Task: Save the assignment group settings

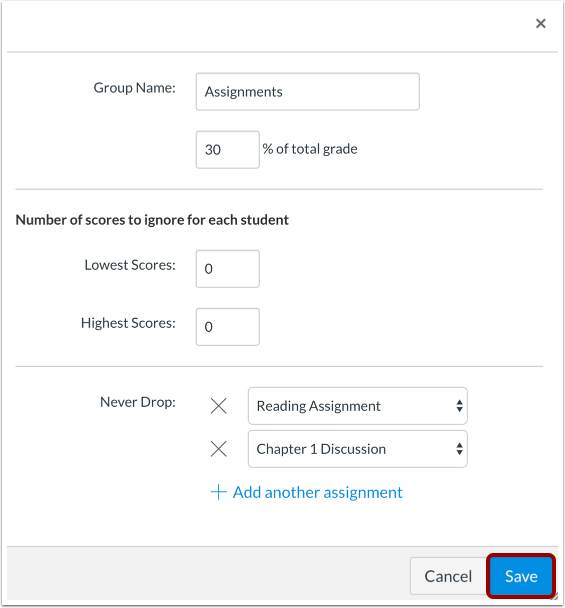Action: (x=521, y=576)
